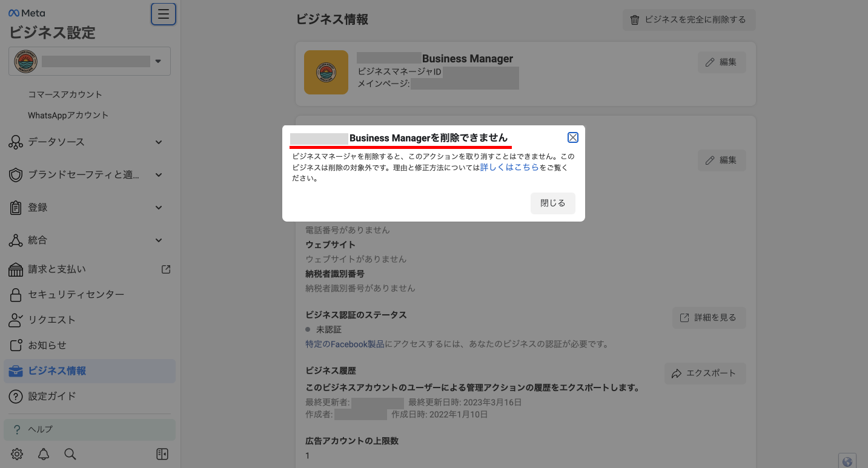
Task: Click trash icon in delete business button
Action: 635,20
